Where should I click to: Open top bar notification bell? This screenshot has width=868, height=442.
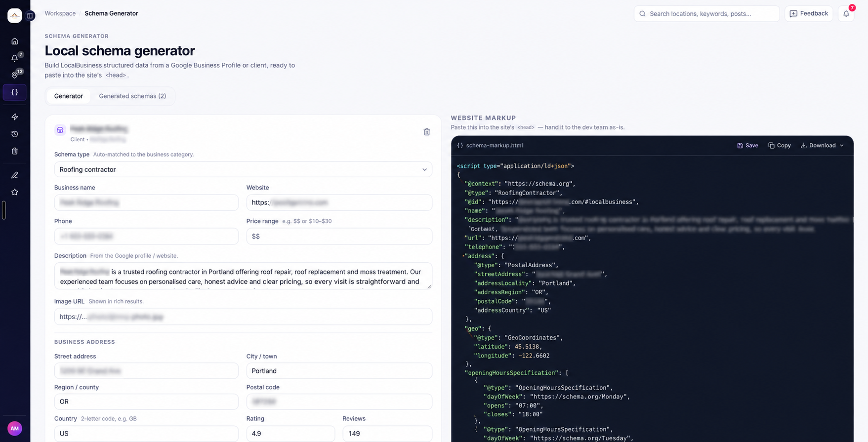846,14
